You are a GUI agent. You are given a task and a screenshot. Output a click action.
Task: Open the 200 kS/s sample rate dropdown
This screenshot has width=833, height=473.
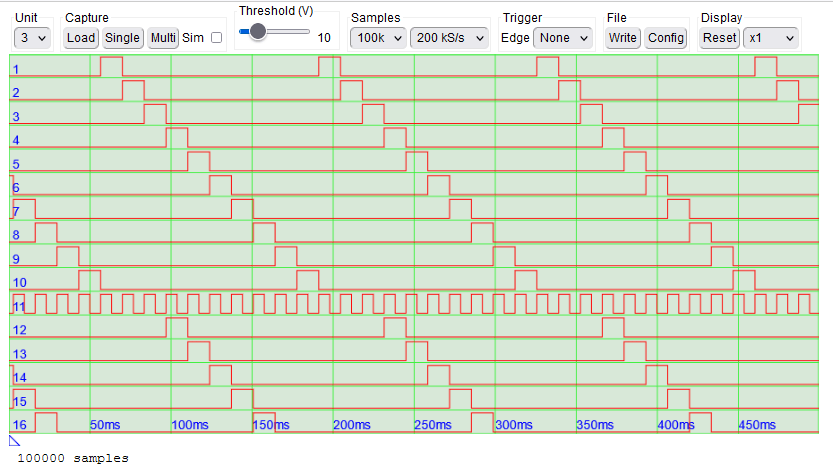449,38
